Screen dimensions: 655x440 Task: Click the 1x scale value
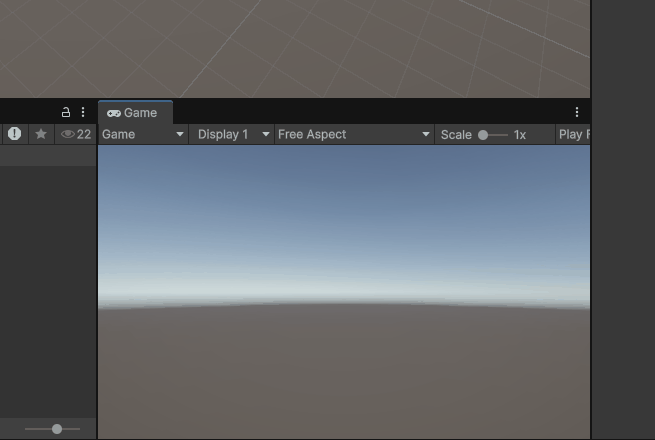tap(520, 134)
